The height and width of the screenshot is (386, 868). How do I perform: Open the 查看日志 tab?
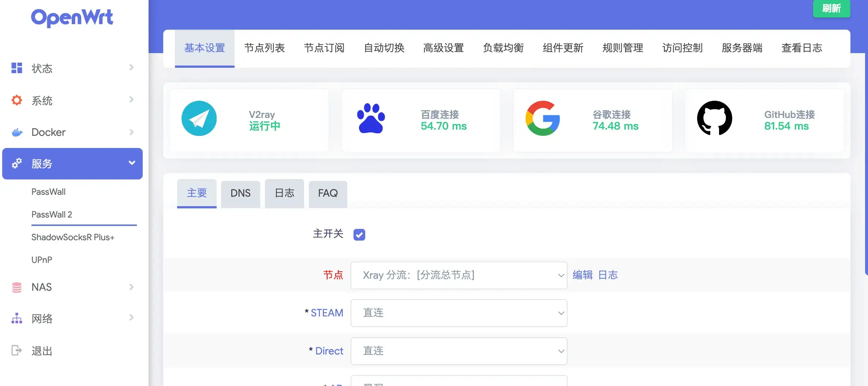tap(802, 48)
